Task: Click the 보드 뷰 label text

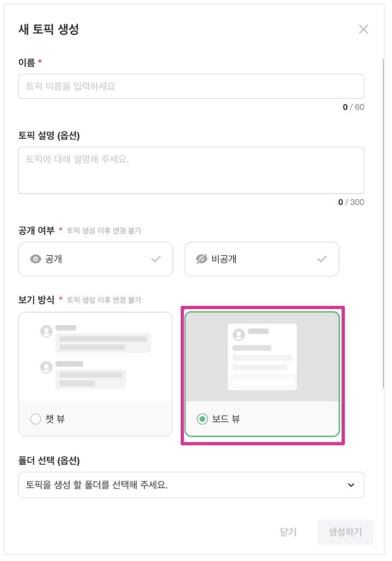Action: click(226, 419)
